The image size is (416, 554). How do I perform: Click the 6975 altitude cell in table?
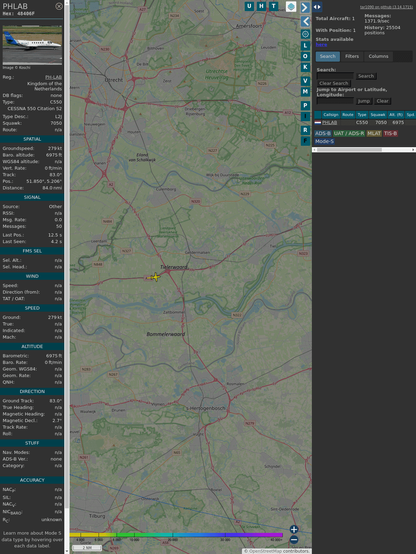click(x=398, y=123)
